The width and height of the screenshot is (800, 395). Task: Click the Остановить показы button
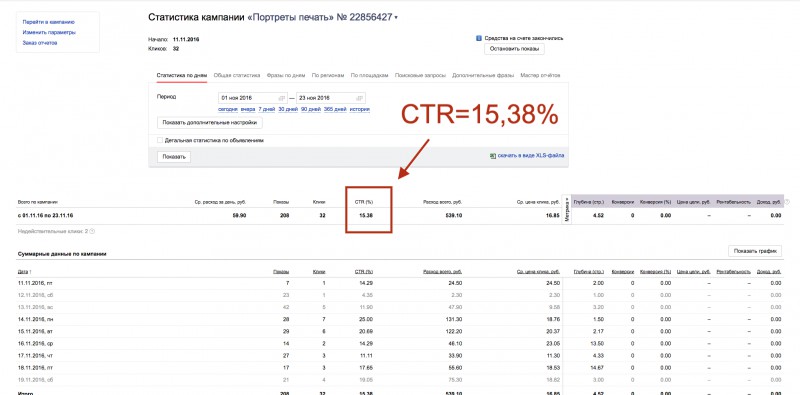point(514,49)
